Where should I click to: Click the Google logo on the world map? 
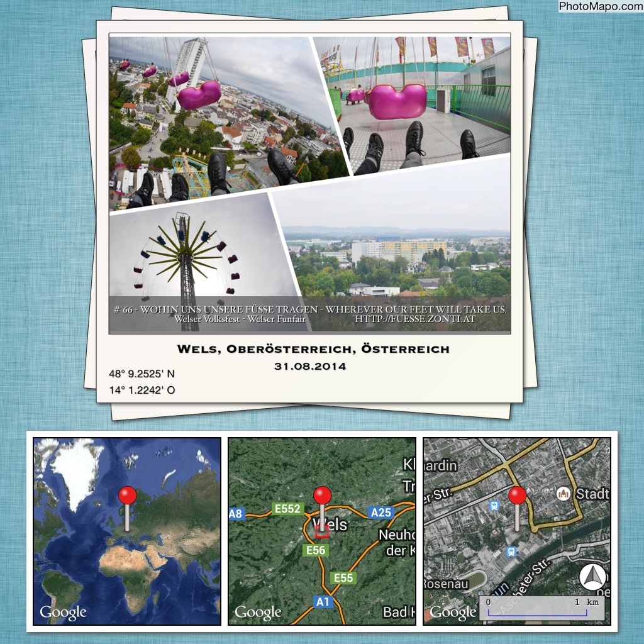coord(63,611)
